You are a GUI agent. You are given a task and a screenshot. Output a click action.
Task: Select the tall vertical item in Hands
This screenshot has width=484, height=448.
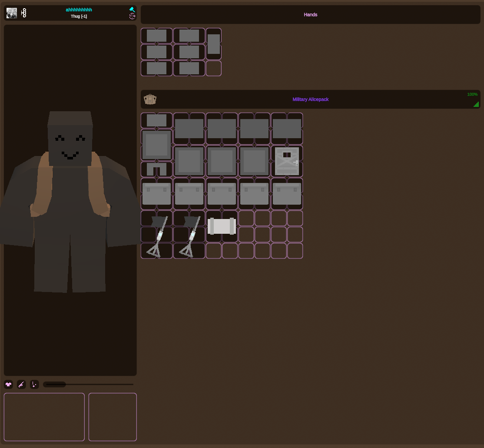(x=214, y=44)
